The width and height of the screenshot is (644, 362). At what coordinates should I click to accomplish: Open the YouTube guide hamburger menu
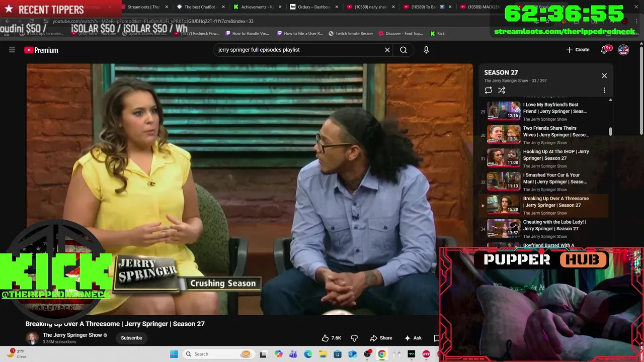(12, 50)
